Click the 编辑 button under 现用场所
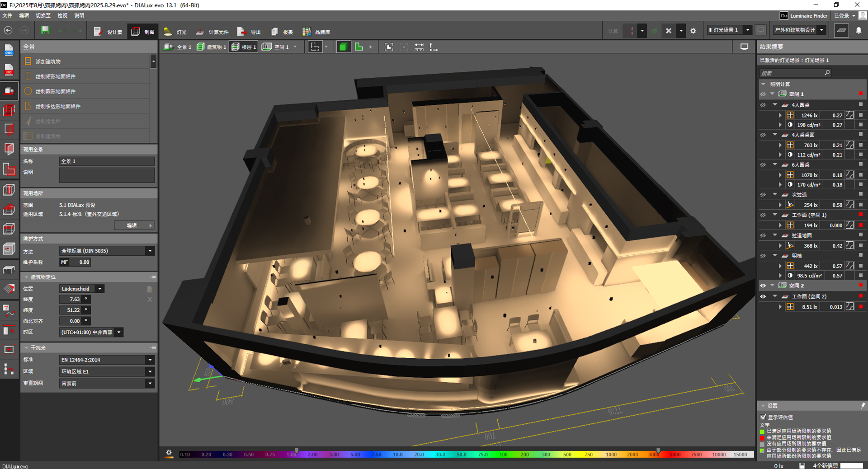 [134, 225]
